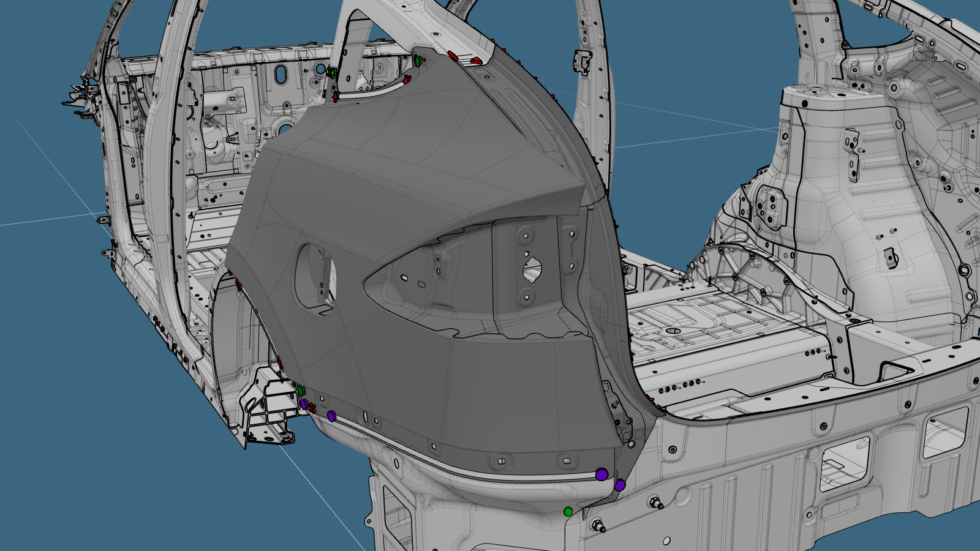
Task: Select the lower hex bolt beneath the green marker
Action: (596, 525)
